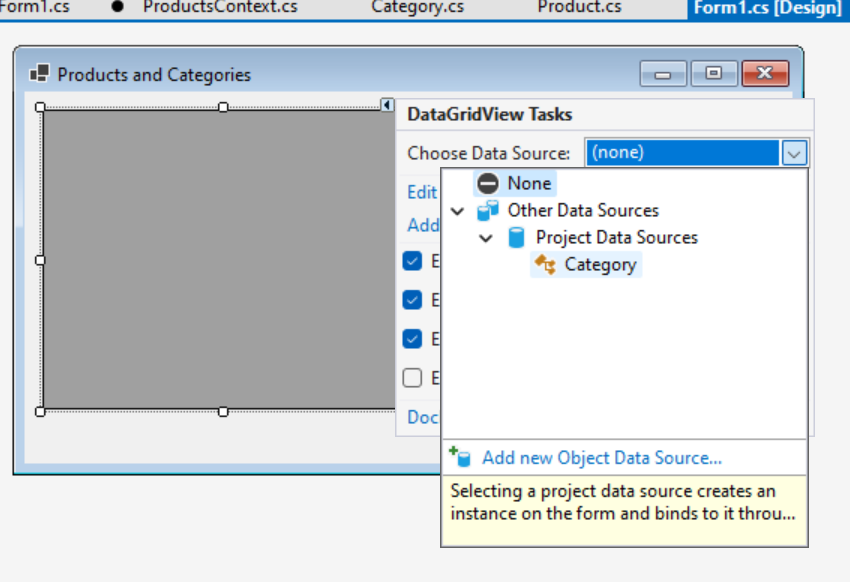Collapse the Project Data Sources node
850x582 pixels.
[x=486, y=237]
